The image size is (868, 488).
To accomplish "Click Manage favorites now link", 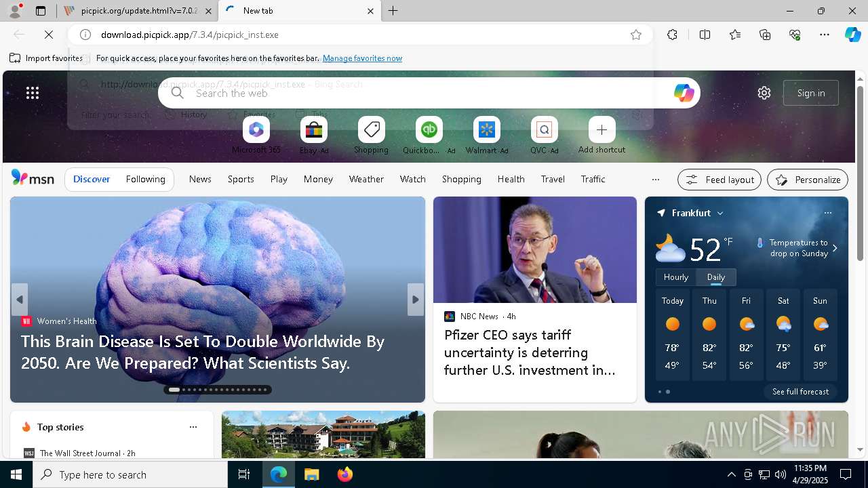I will 362,58.
